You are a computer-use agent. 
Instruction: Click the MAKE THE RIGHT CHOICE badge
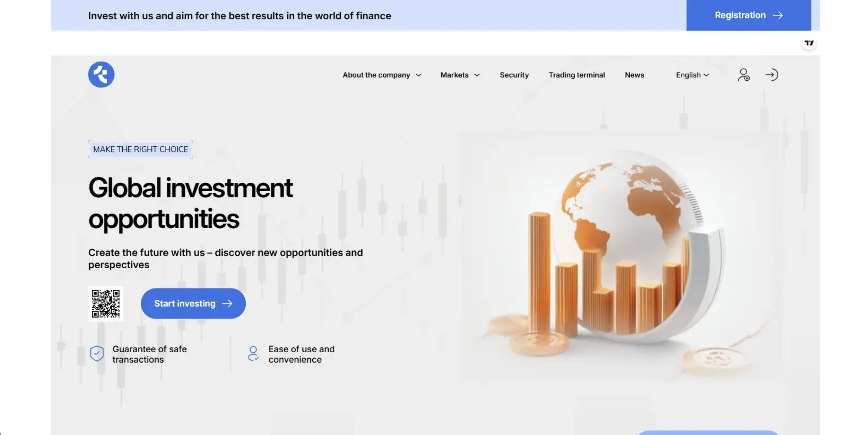click(140, 149)
